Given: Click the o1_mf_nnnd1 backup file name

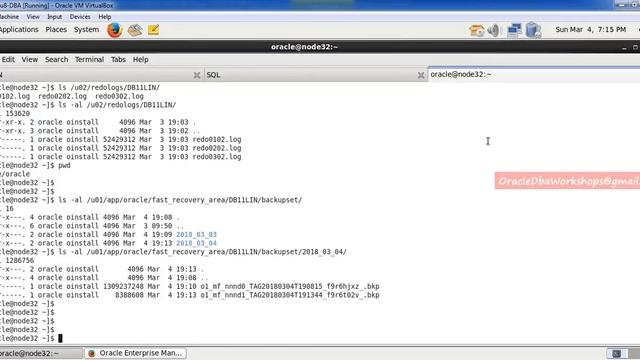Looking at the screenshot, I should click(x=290, y=295).
